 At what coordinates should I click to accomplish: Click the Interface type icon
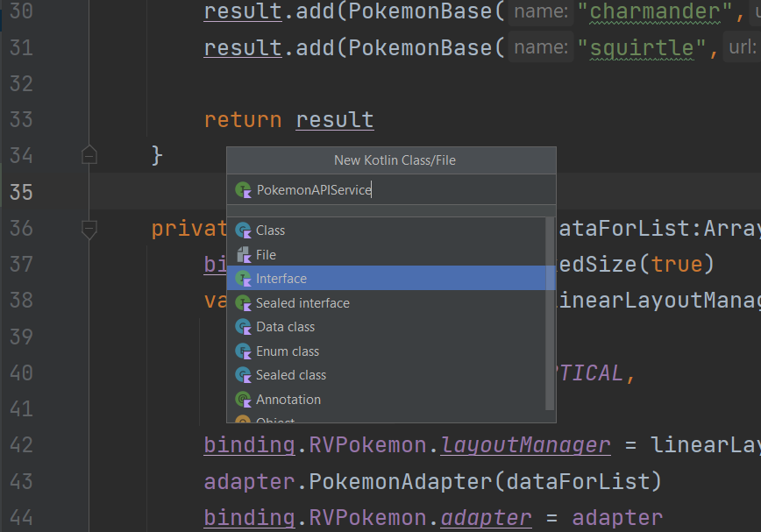coord(243,279)
